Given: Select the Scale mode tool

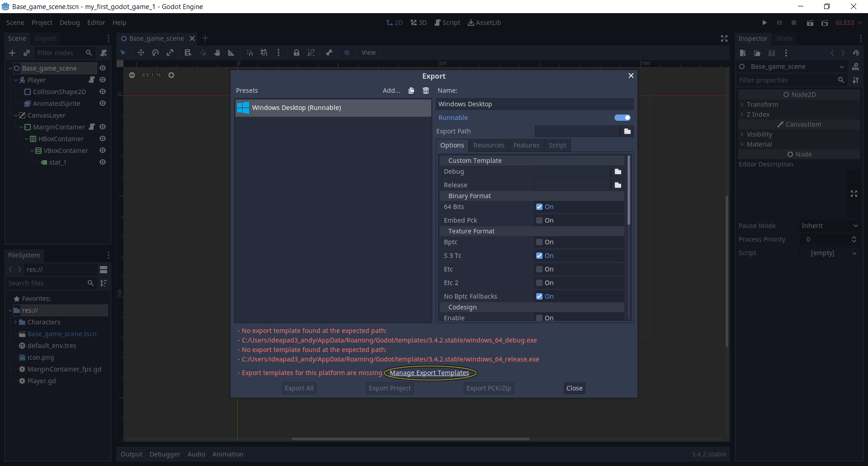Looking at the screenshot, I should coord(170,52).
